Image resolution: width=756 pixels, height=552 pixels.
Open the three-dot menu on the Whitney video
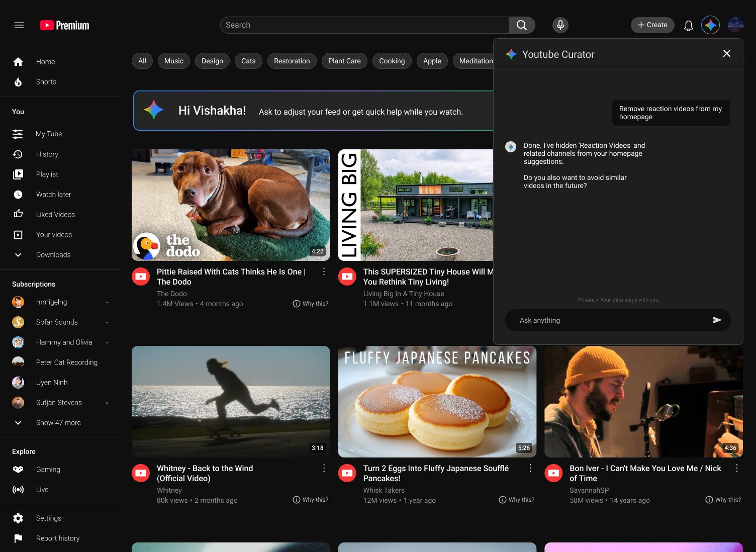point(324,468)
